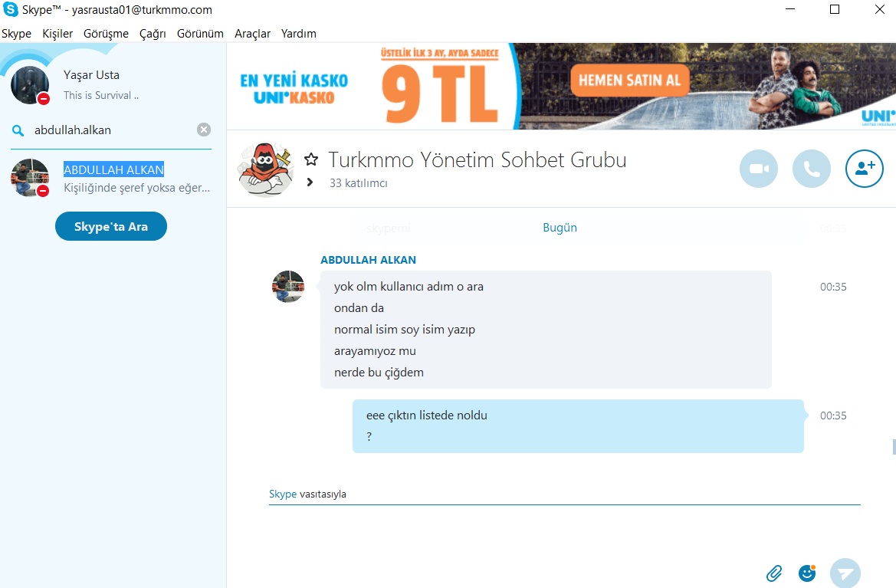The image size is (896, 588).
Task: Open the Görüşme menu
Action: [x=107, y=34]
